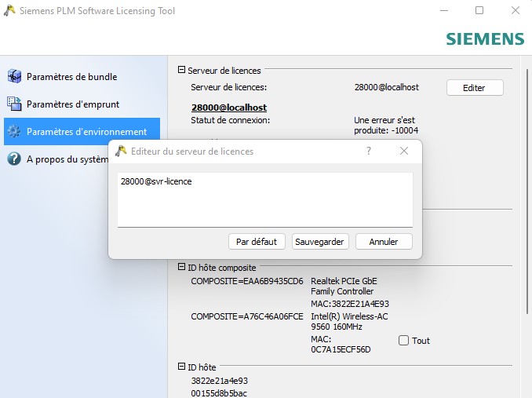The image size is (532, 398).
Task: Select Paramètres d'environnement in the sidebar
Action: click(82, 131)
